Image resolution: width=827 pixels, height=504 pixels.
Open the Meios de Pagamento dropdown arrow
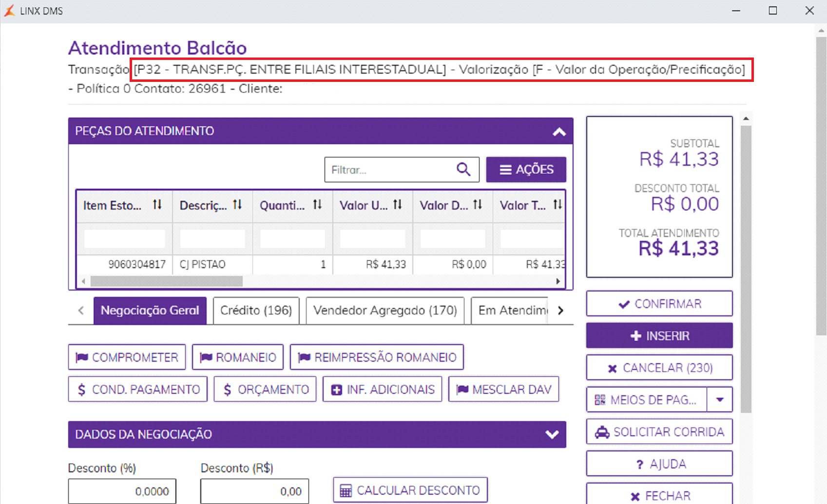[720, 400]
